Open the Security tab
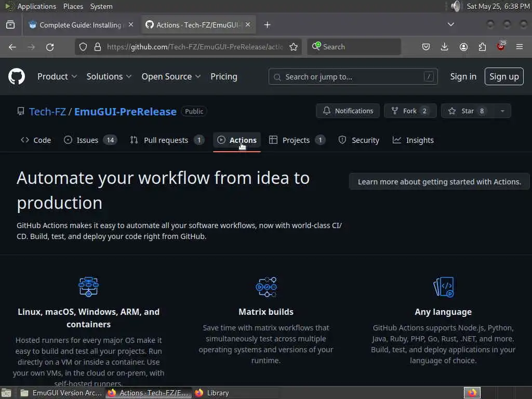 (358, 140)
